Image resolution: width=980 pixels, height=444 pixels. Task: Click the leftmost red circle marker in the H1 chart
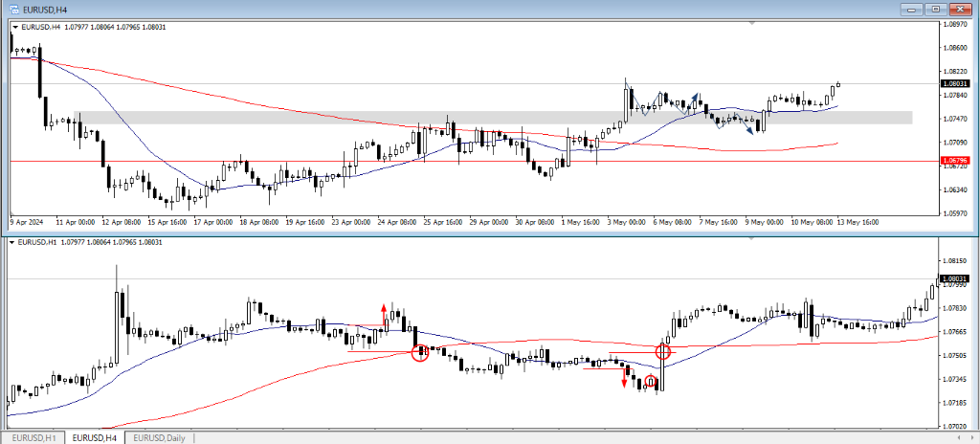419,353
